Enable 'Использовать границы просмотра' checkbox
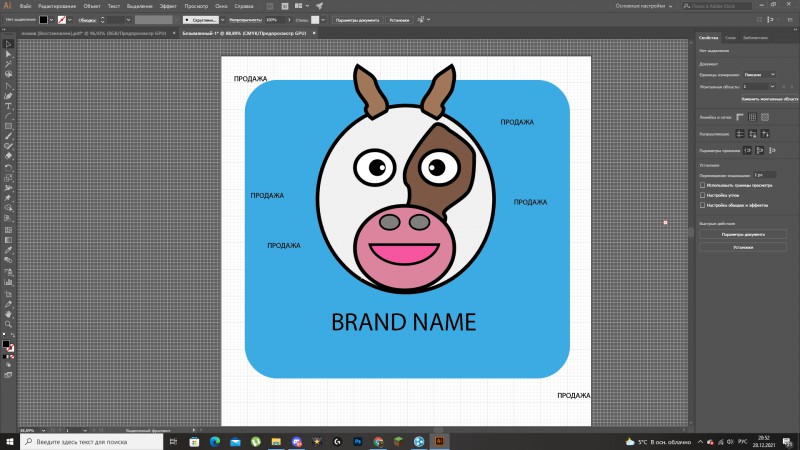 [x=703, y=185]
